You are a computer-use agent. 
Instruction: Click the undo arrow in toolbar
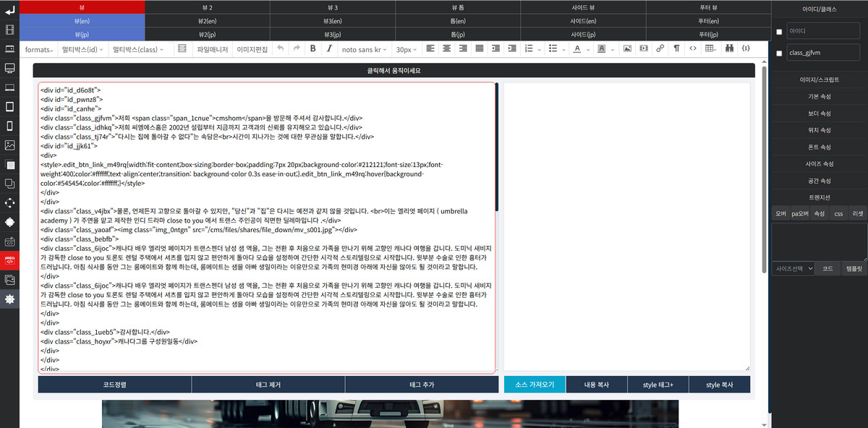point(279,49)
